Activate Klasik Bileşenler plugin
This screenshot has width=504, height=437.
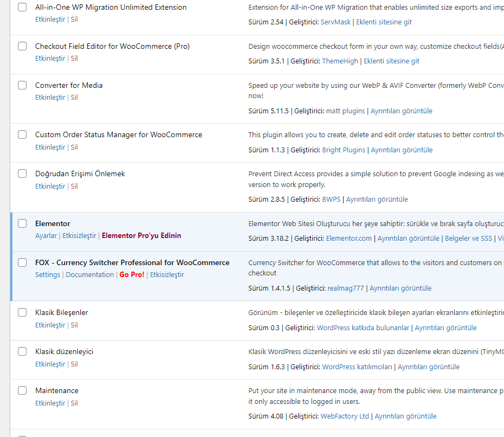pos(50,325)
